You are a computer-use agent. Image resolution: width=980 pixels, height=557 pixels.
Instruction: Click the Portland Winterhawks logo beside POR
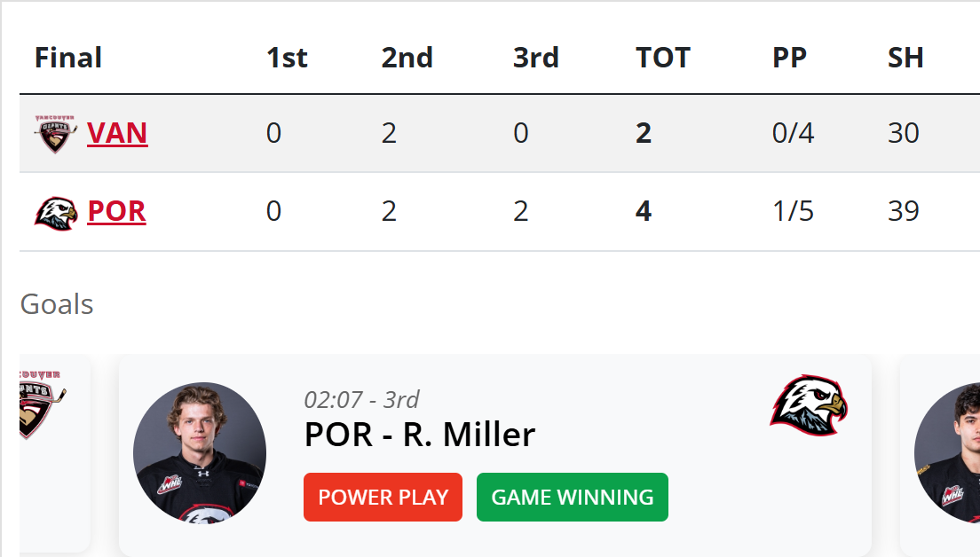click(x=56, y=213)
